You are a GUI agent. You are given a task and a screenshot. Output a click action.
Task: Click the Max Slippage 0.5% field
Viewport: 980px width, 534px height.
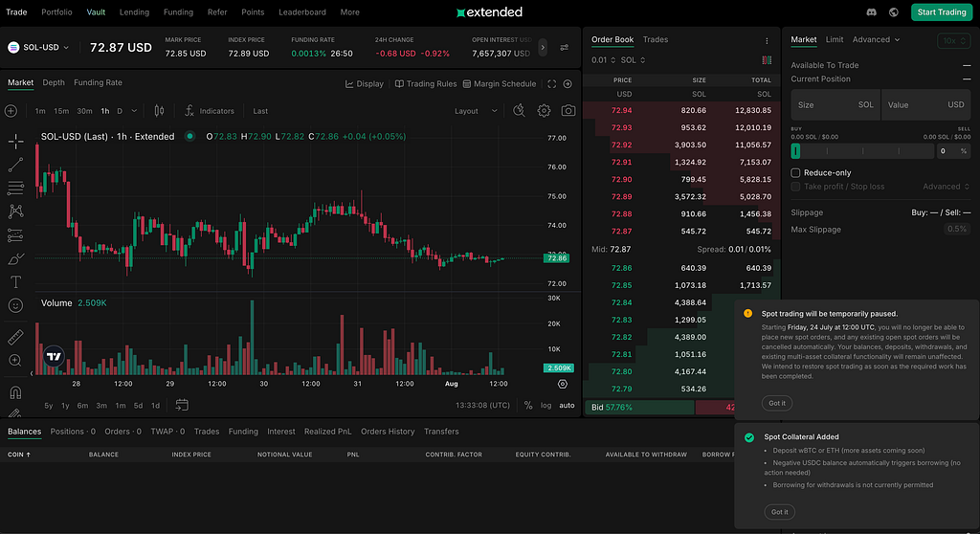957,230
